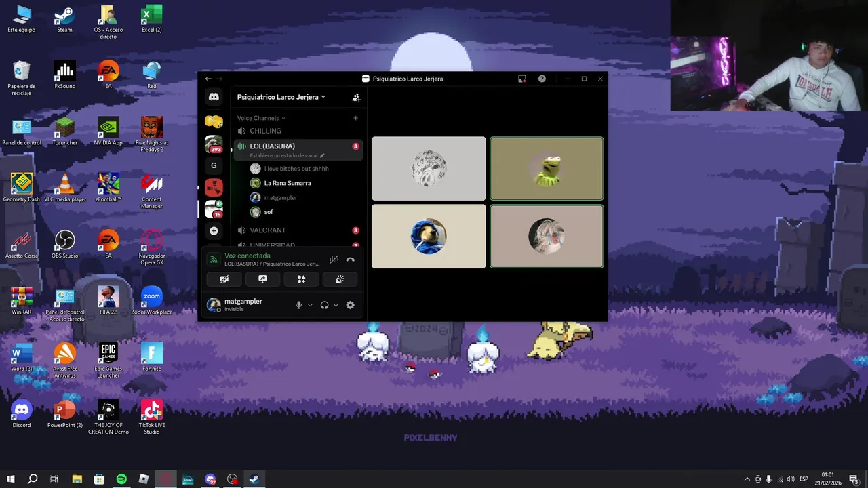Screen dimensions: 868x488
Task: Disconnect from voice with the hang-up icon
Action: point(350,259)
